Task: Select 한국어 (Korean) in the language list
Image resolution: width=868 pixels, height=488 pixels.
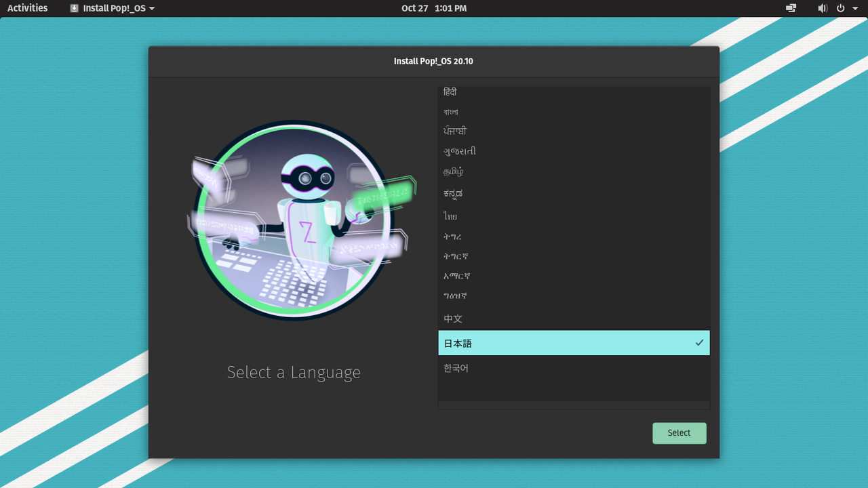Action: click(574, 368)
